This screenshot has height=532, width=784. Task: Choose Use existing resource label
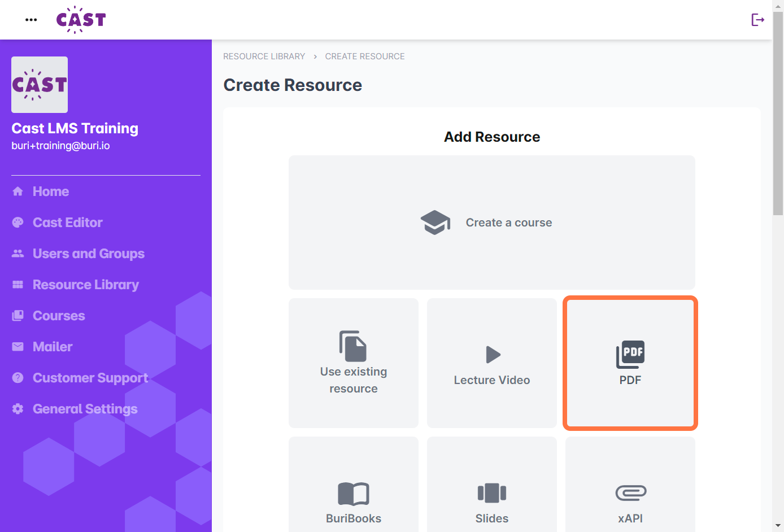[354, 380]
